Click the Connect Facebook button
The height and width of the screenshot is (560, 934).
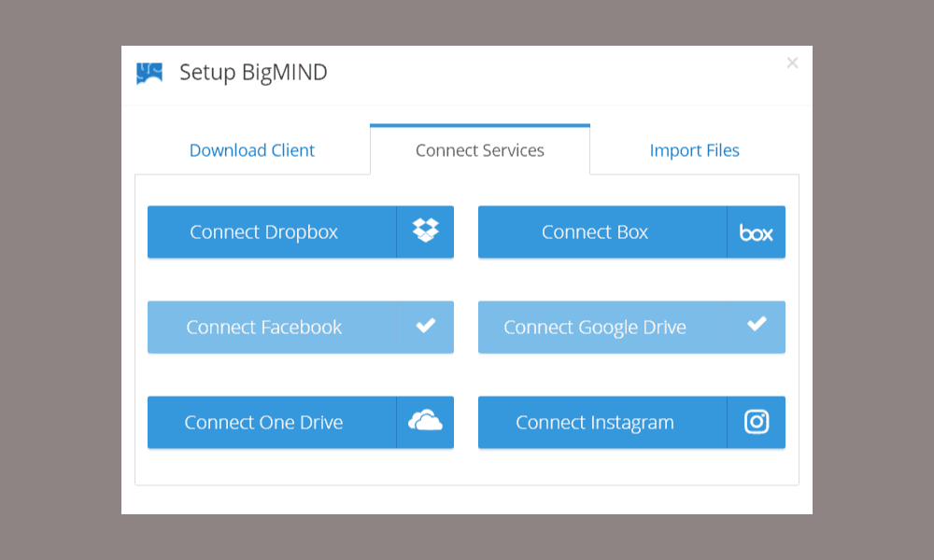point(301,328)
